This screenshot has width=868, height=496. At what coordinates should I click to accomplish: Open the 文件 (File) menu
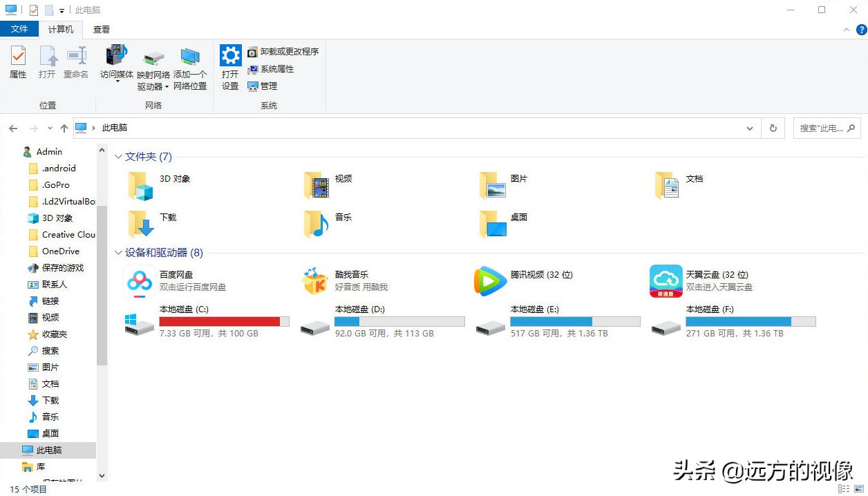pyautogui.click(x=20, y=29)
